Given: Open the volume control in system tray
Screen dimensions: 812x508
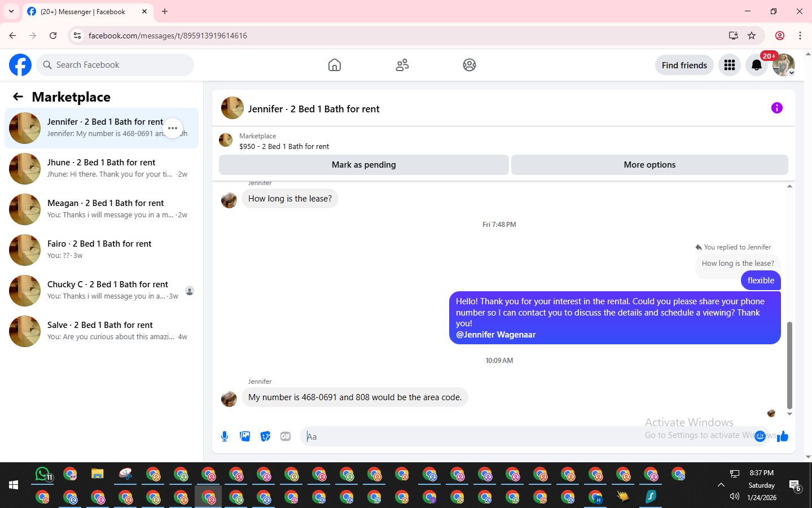Looking at the screenshot, I should point(734,496).
